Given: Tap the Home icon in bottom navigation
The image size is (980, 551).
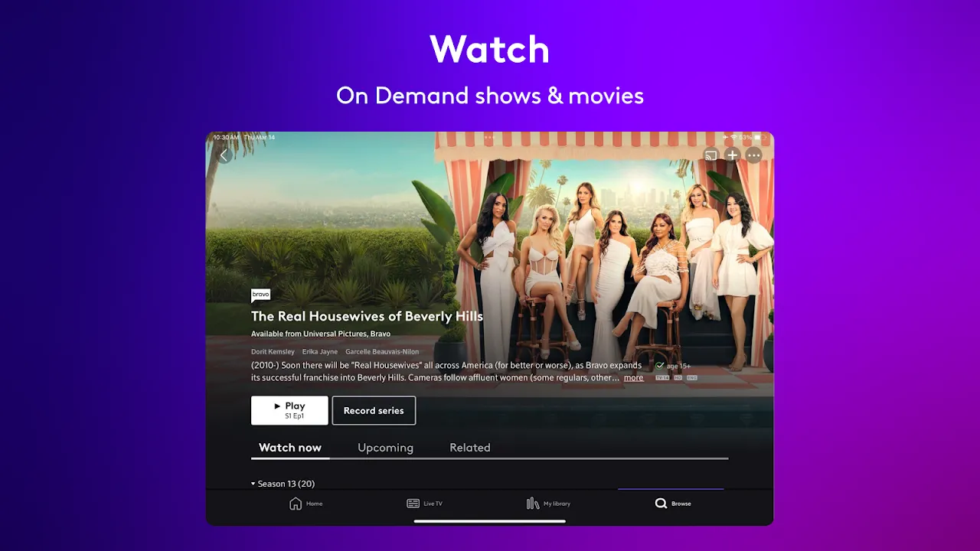Looking at the screenshot, I should point(296,504).
